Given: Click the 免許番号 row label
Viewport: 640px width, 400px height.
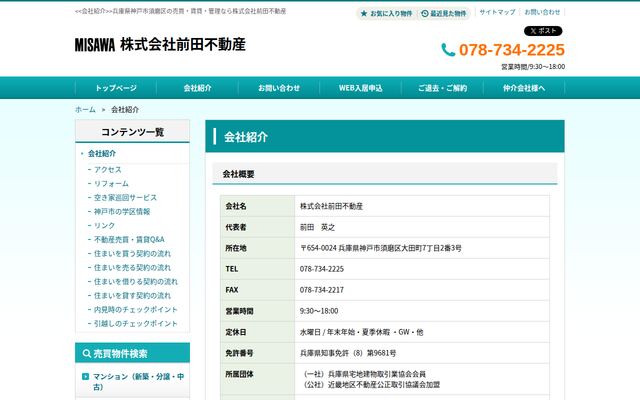Looking at the screenshot, I should click(239, 353).
